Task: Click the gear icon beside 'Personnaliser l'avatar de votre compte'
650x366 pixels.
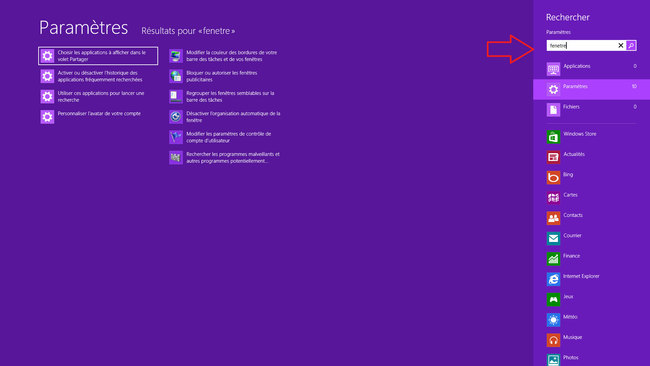Action: 47,117
